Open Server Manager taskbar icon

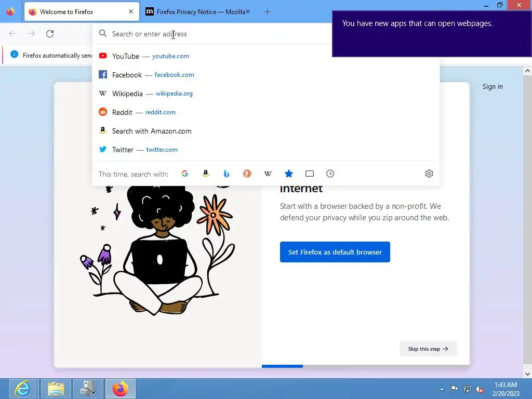88,389
